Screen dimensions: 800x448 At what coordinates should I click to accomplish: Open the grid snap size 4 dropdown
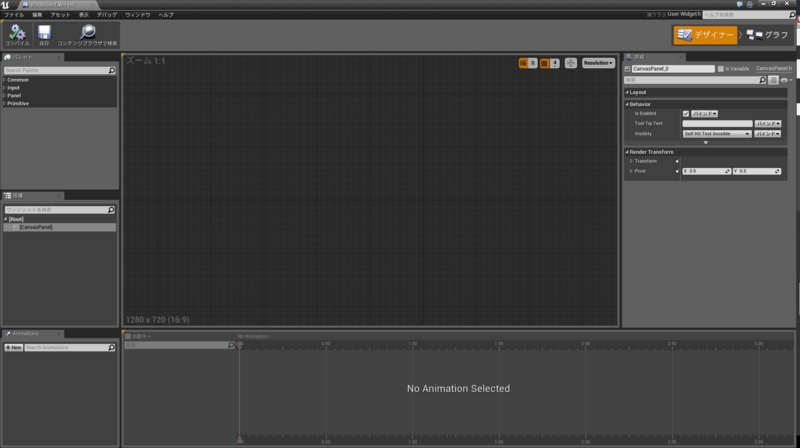click(555, 63)
